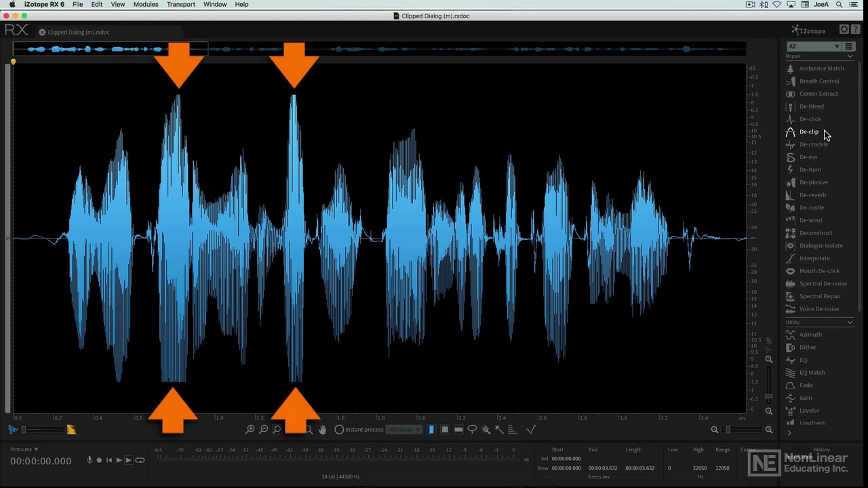Open the De-hum module
868x488 pixels.
(804, 169)
